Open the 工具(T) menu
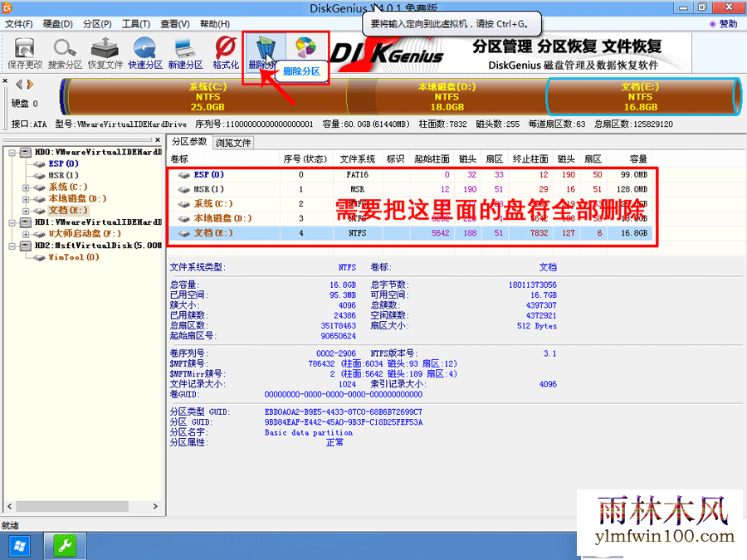This screenshot has height=560, width=747. pyautogui.click(x=136, y=24)
